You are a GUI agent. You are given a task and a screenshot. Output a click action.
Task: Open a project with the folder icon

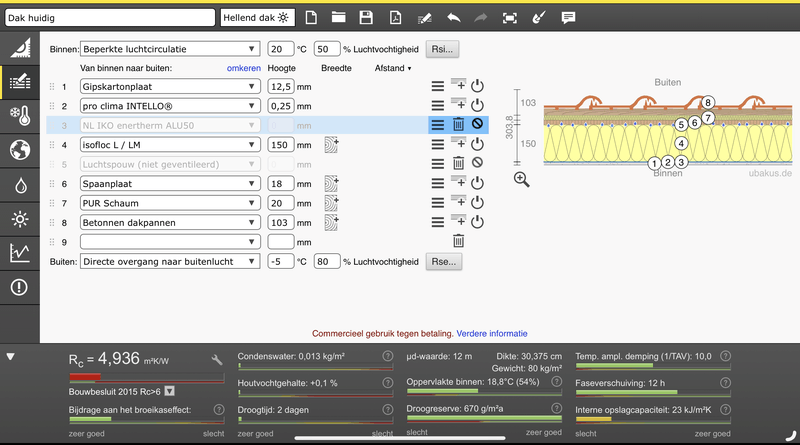(x=338, y=18)
